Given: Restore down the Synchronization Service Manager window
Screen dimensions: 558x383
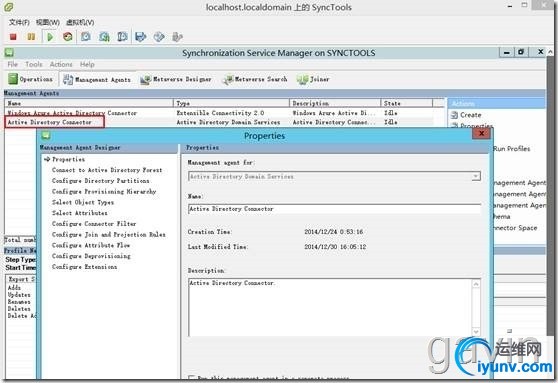Looking at the screenshot, I should (x=521, y=52).
